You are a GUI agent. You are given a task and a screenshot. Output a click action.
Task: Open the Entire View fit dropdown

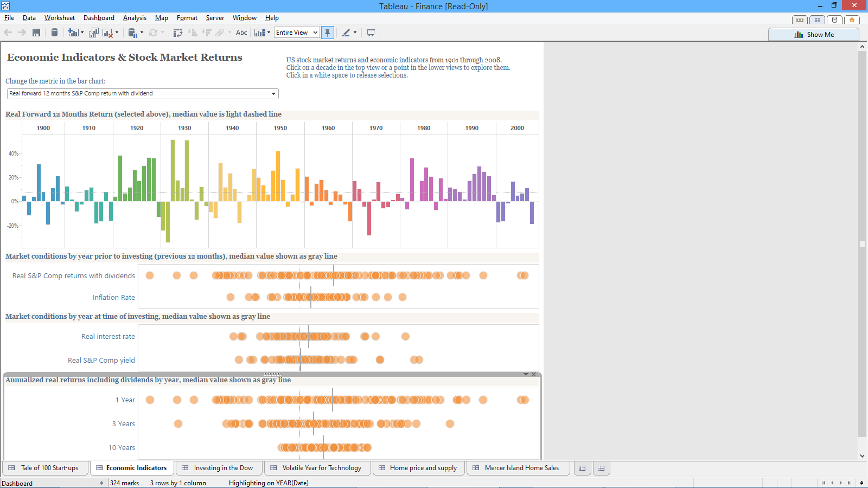point(315,33)
